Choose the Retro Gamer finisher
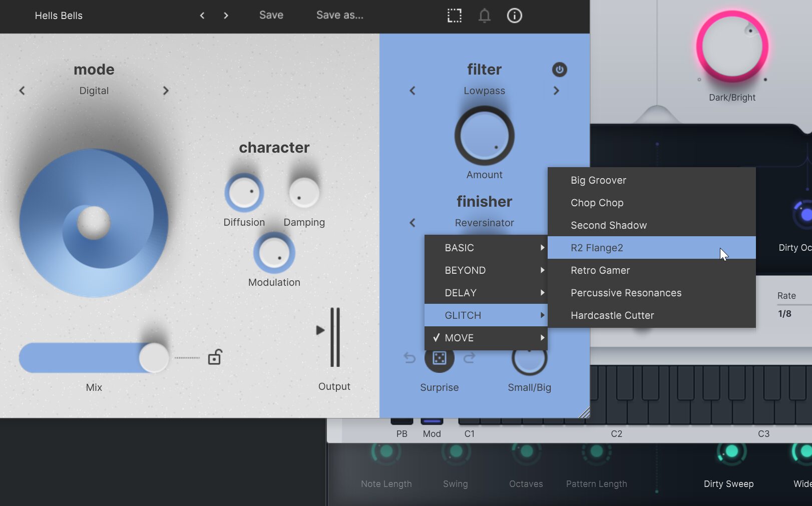Image resolution: width=812 pixels, height=506 pixels. coord(652,270)
